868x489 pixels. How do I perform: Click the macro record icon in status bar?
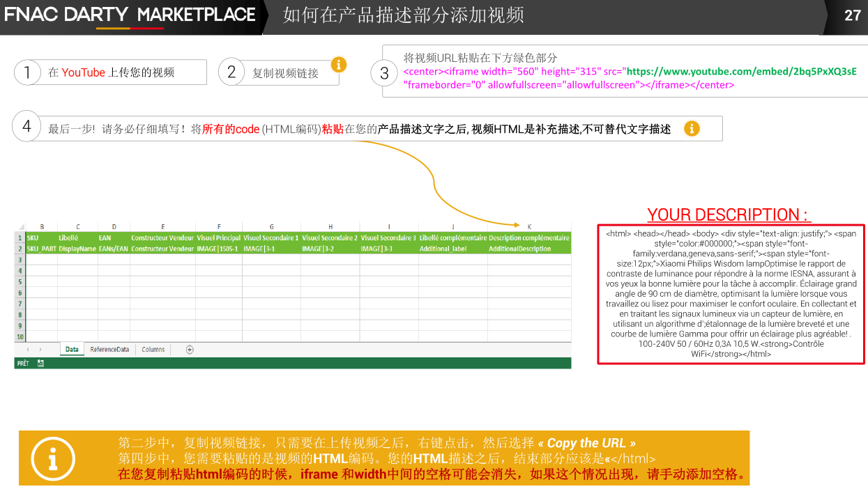tap(41, 363)
